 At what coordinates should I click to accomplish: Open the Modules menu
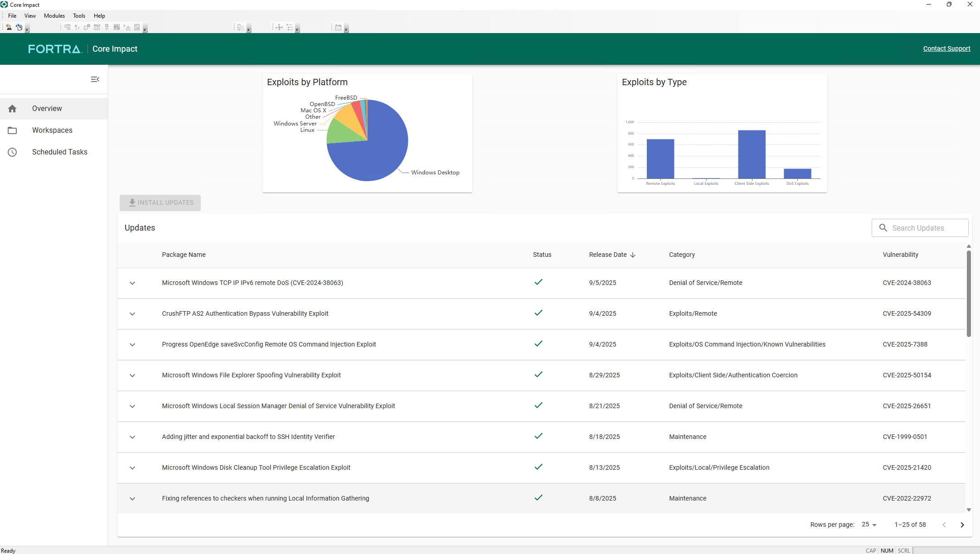tap(54, 15)
